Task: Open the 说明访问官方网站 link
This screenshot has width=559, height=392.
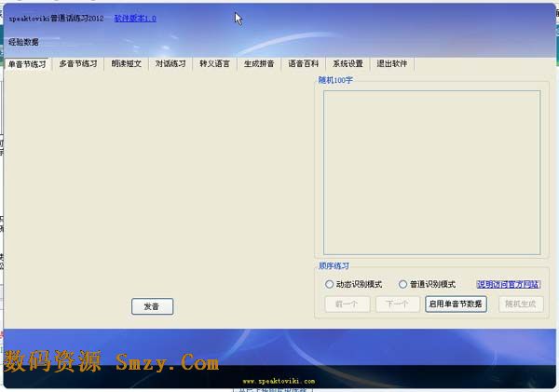Action: pos(509,284)
